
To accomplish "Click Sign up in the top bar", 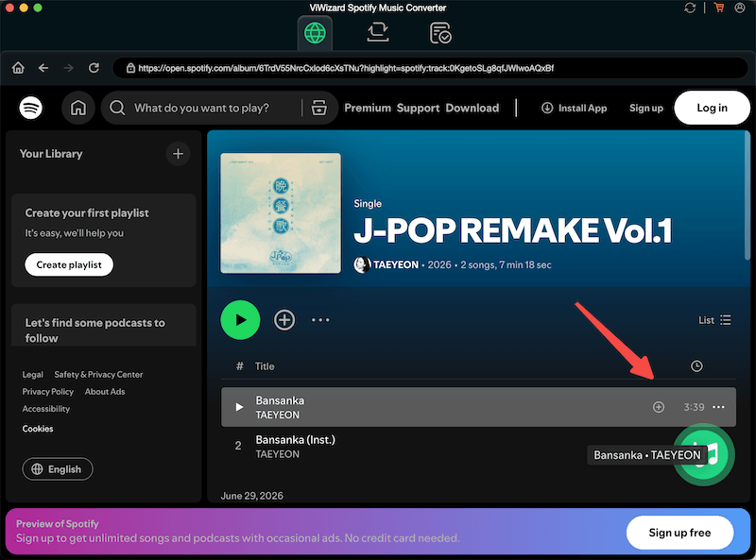I will pos(646,108).
